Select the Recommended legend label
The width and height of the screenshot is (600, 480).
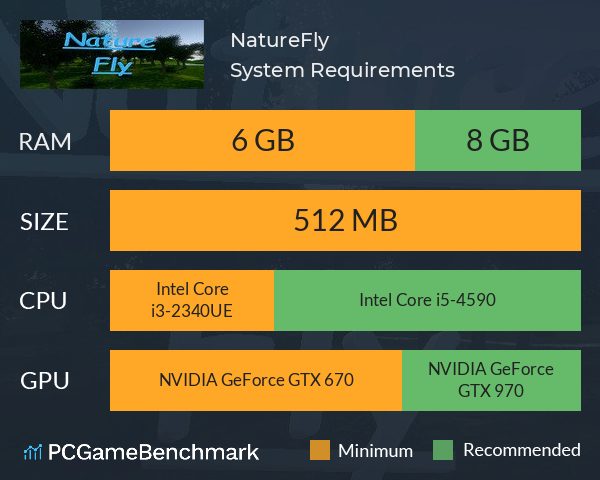pos(522,450)
